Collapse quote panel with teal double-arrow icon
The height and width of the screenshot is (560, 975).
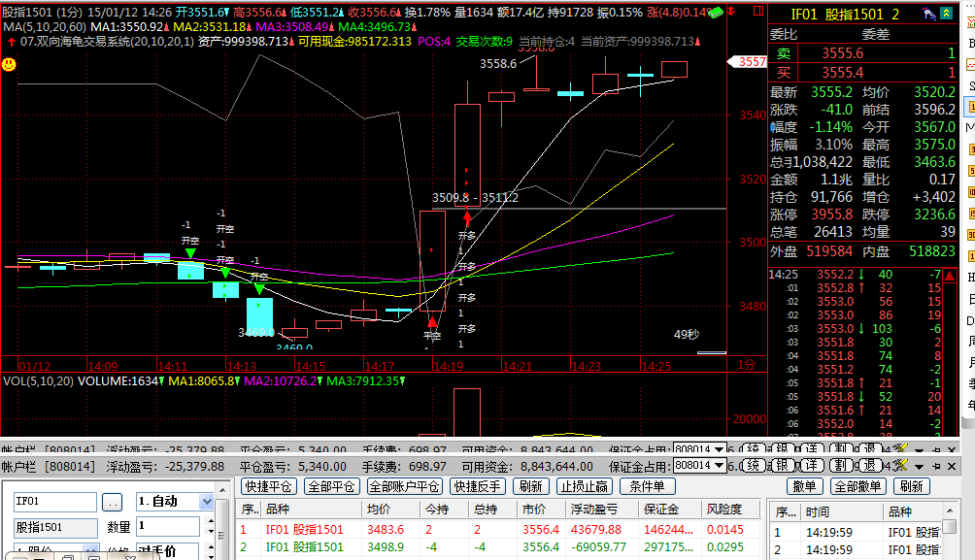[946, 15]
